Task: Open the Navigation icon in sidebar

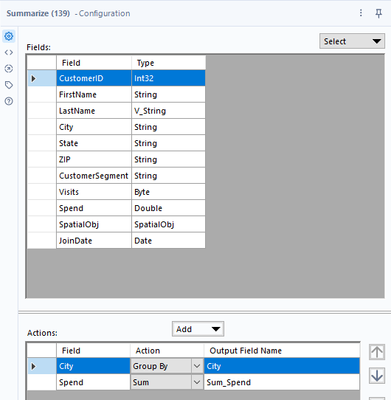Action: click(9, 69)
